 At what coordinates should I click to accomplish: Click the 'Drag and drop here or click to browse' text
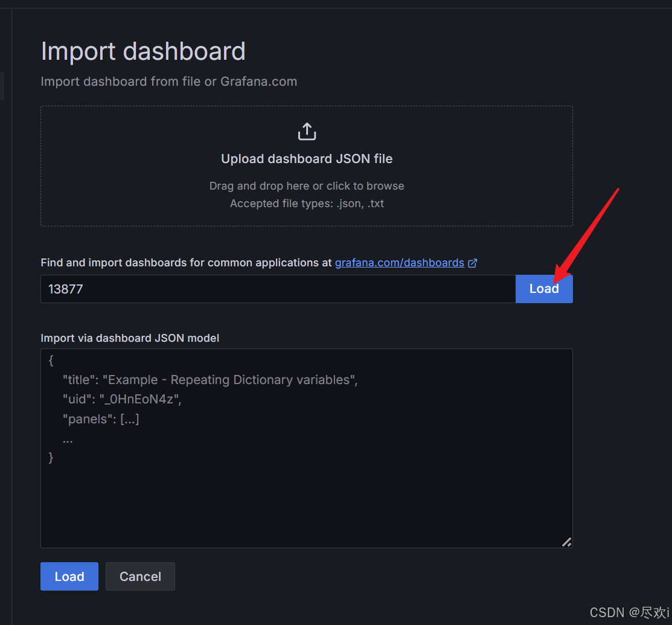click(307, 186)
